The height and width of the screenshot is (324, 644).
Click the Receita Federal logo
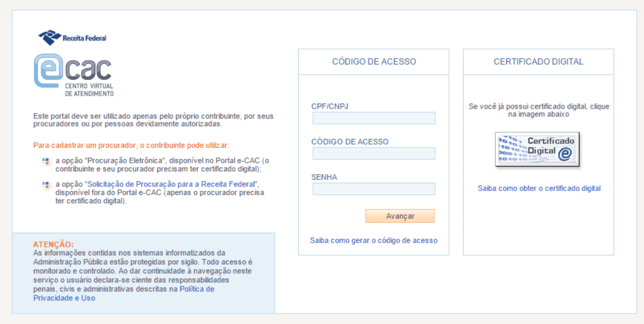73,37
